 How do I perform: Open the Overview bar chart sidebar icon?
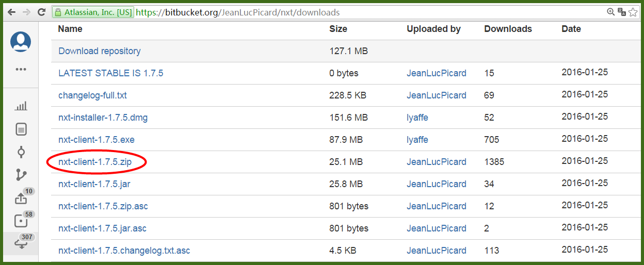point(21,106)
